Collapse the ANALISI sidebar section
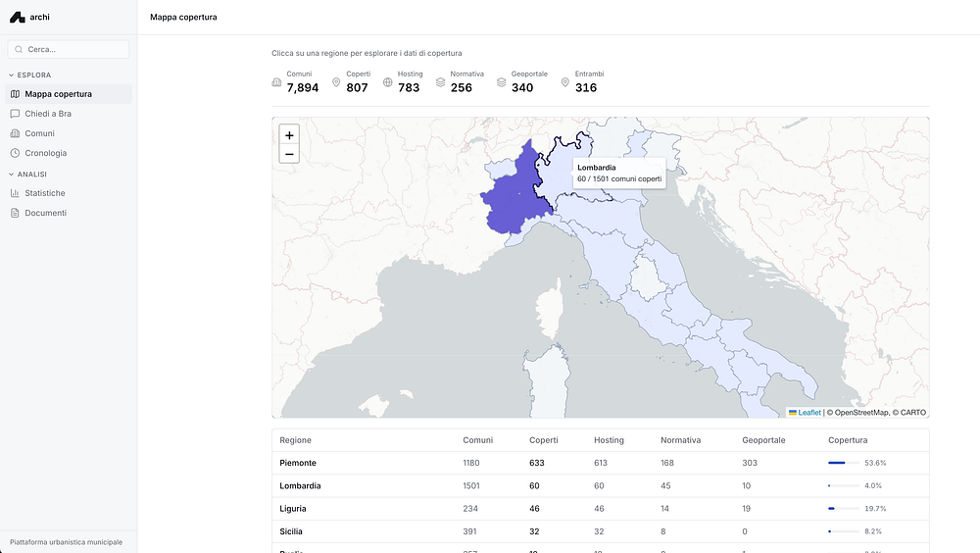 click(29, 174)
